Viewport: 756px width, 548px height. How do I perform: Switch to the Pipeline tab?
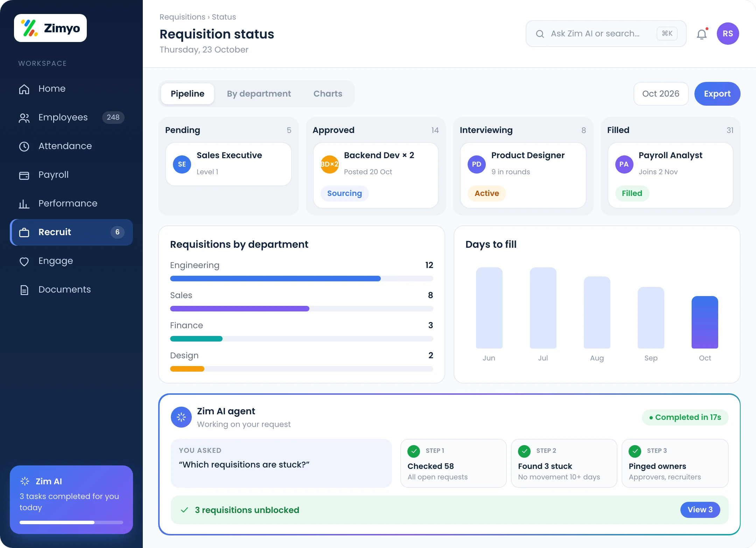(188, 94)
